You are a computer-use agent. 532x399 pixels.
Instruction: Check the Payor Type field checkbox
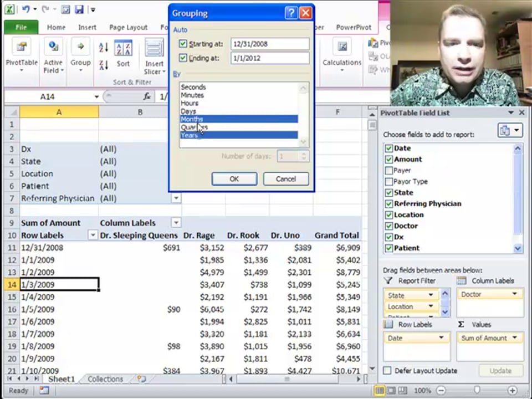point(389,182)
